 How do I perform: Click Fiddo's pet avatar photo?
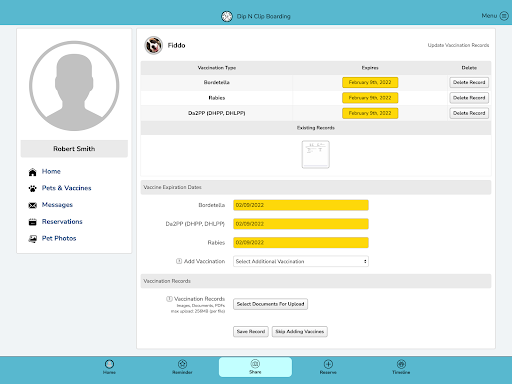(153, 45)
